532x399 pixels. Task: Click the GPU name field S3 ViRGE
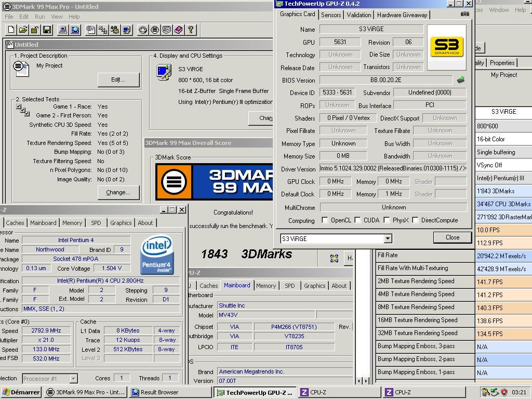pyautogui.click(x=371, y=29)
